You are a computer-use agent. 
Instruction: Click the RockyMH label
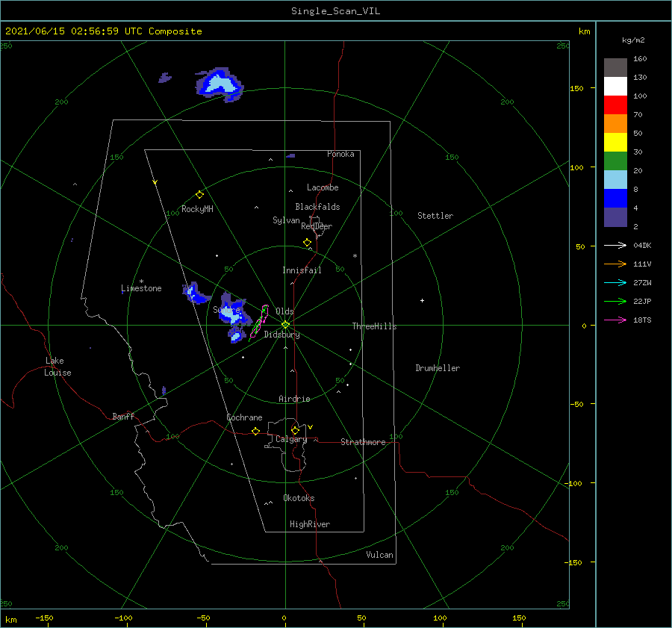click(197, 209)
